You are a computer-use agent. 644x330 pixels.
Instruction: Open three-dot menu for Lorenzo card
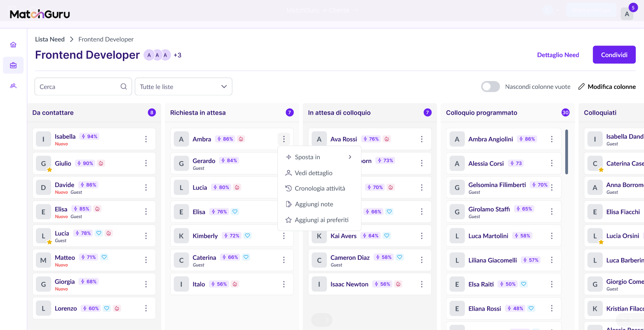coord(146,308)
